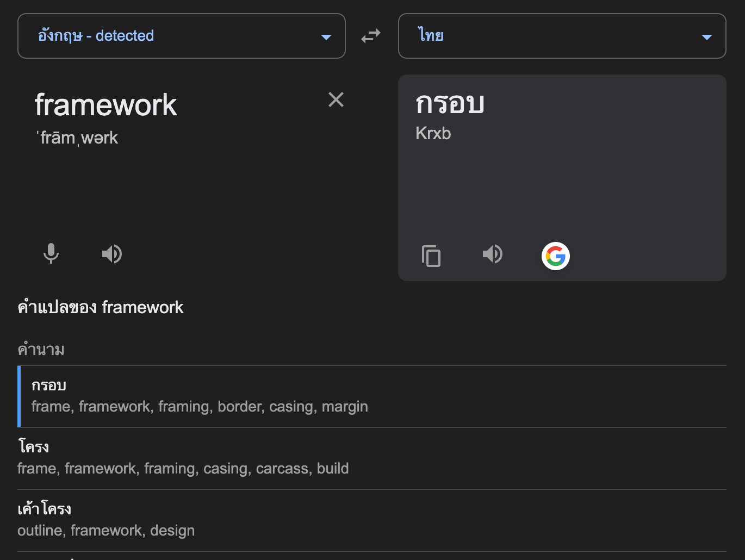
Task: Open the target language ไทย dropdown
Action: 562,36
